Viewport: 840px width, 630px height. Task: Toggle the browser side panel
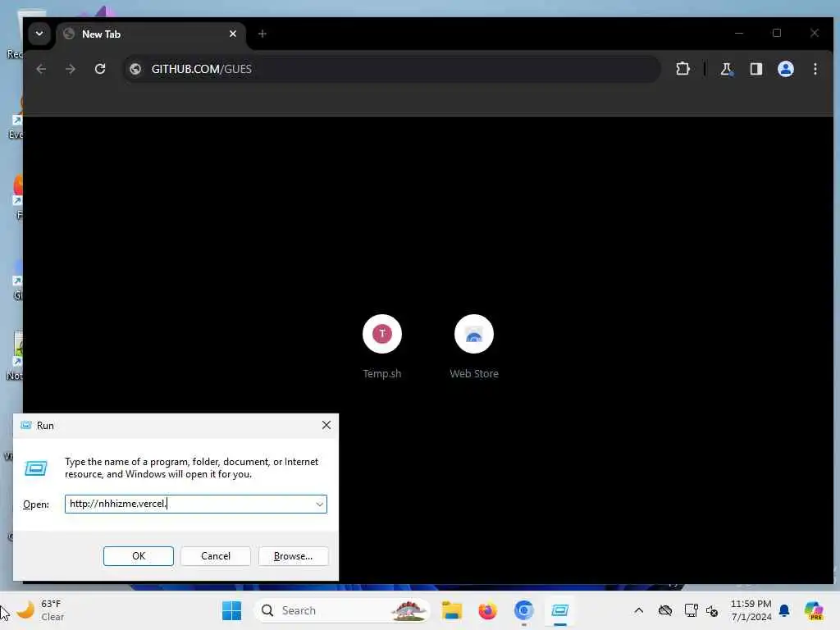point(756,69)
